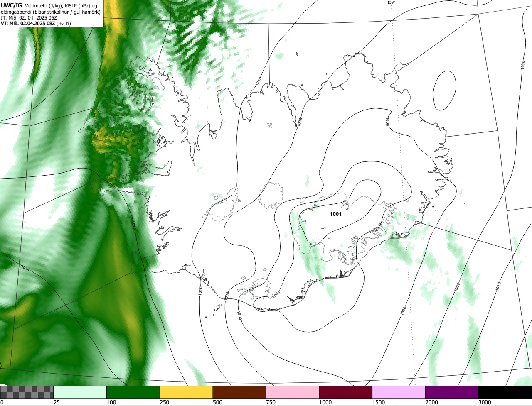
Task: Click the "1001" low pressure center label
Action: (x=335, y=214)
